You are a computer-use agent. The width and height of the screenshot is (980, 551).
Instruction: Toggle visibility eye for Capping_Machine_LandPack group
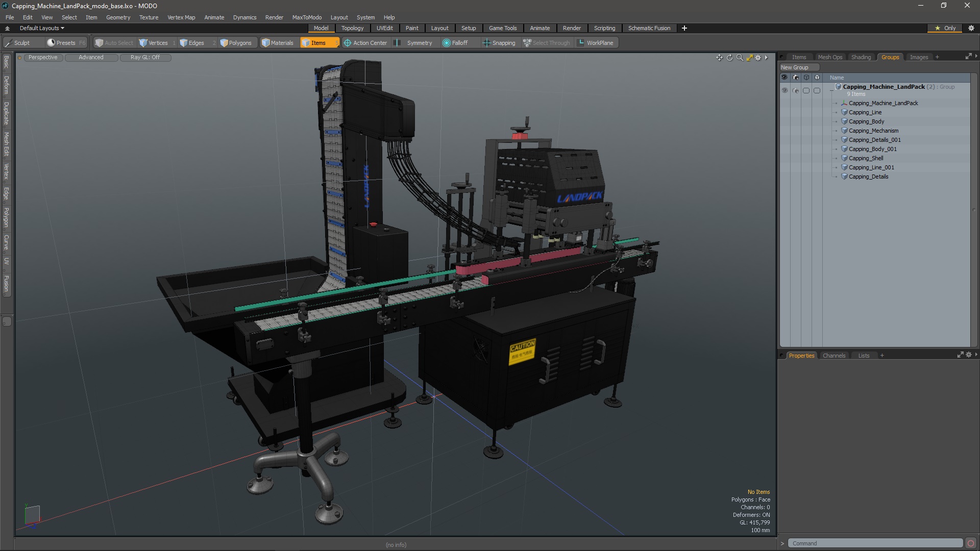click(x=785, y=90)
